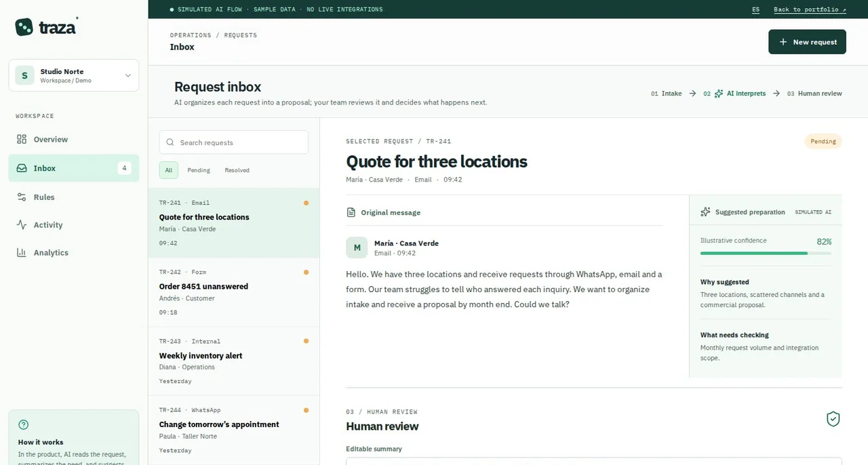
Task: Click the arrow before Human review step
Action: 776,94
